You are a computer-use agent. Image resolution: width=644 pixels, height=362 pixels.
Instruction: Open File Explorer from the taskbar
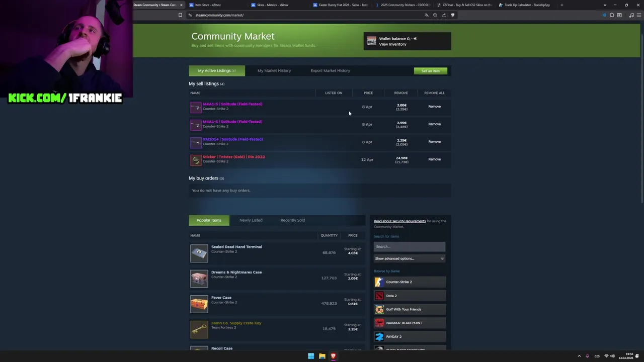(322, 356)
